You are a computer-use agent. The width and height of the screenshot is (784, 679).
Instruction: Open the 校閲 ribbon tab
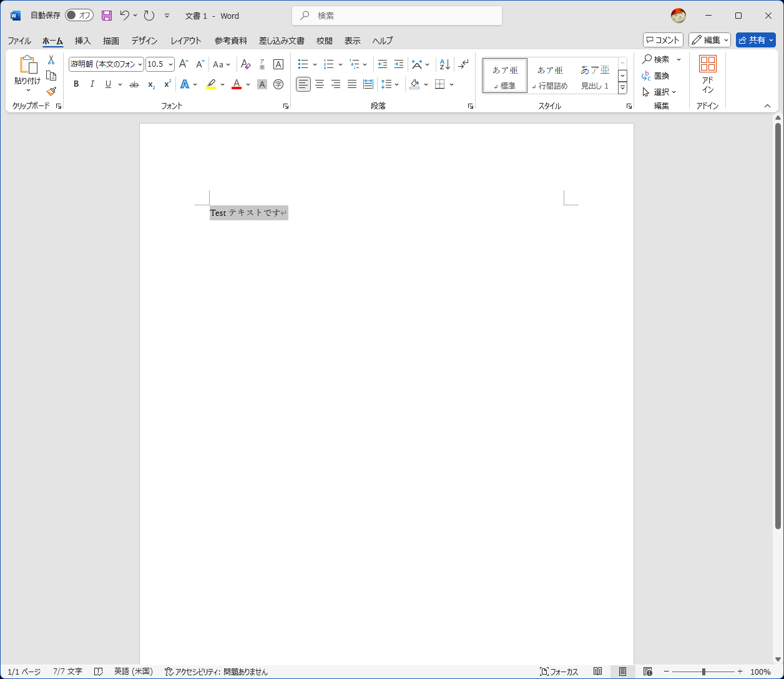tap(325, 41)
